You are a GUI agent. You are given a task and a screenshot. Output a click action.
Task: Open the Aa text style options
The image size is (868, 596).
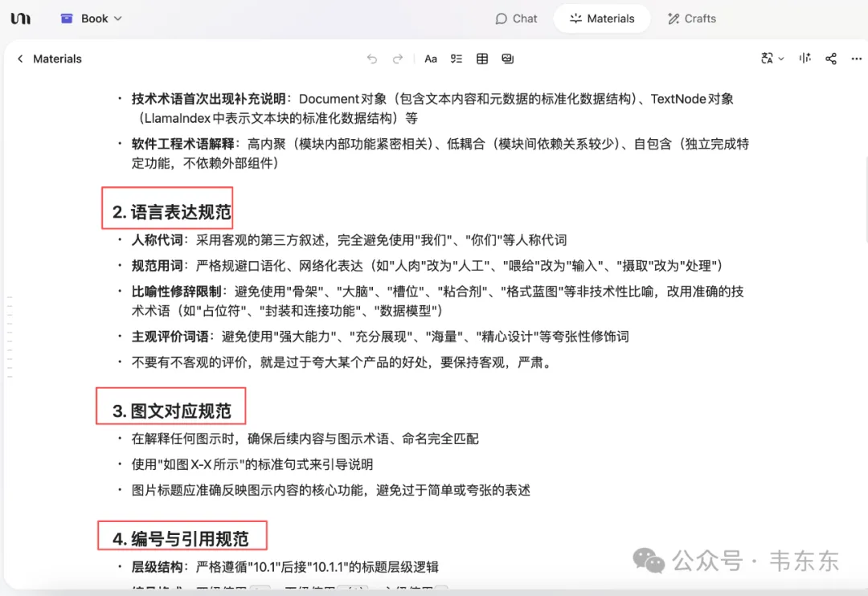click(x=431, y=59)
